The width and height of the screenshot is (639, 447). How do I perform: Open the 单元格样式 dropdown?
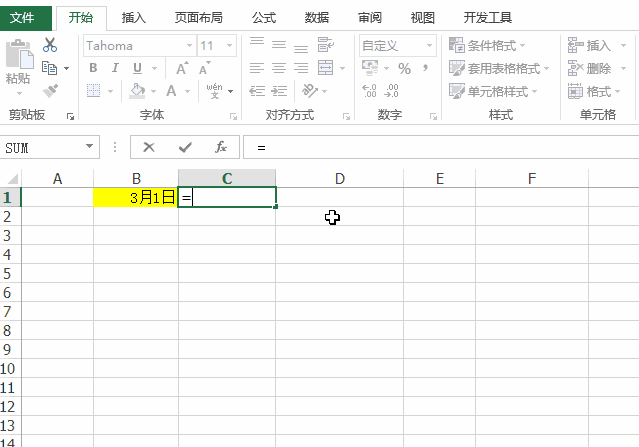[493, 91]
